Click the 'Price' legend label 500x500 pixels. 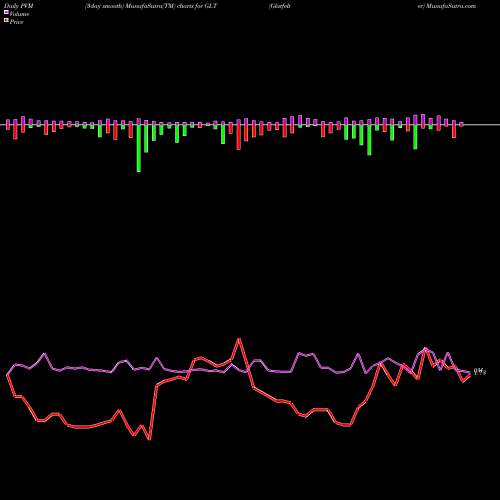(16, 22)
